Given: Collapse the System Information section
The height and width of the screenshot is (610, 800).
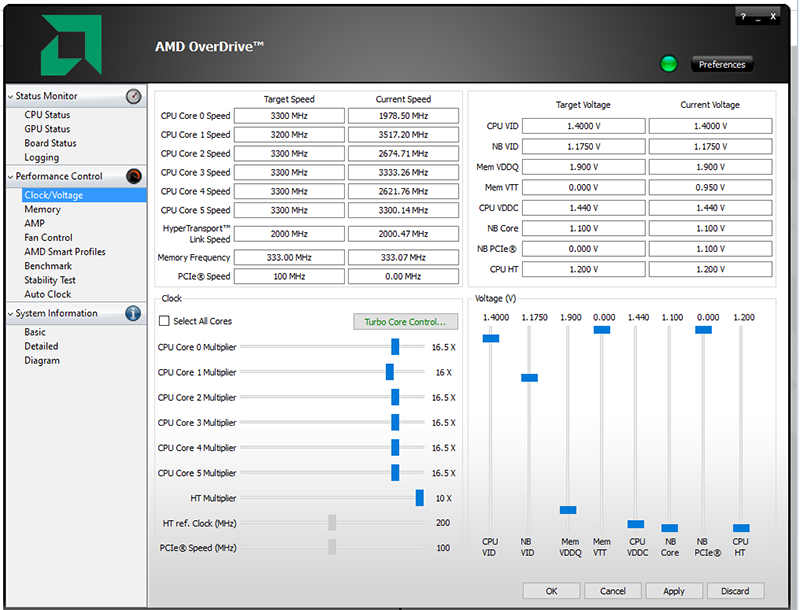Looking at the screenshot, I should point(11,314).
